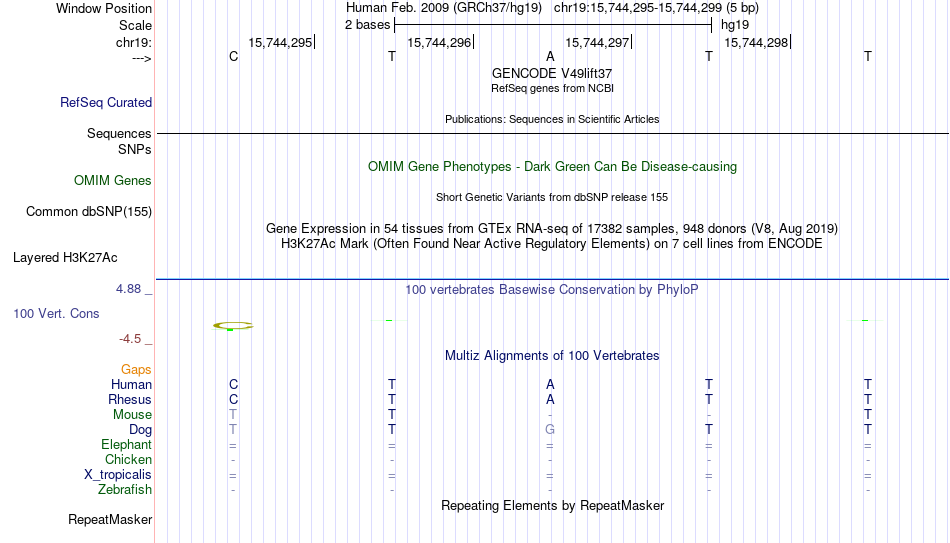Screen dimensions: 950x543
Task: Select the Zebrafish species row label
Action: tap(125, 489)
